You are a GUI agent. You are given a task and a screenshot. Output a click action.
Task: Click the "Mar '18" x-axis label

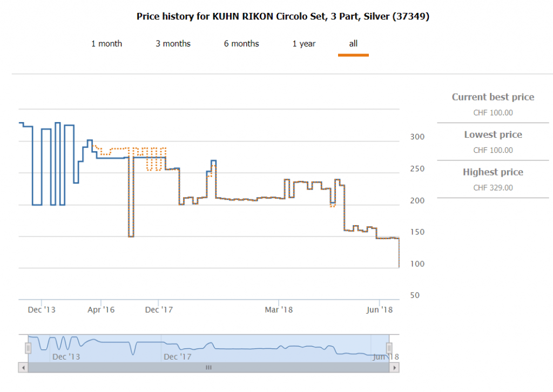click(x=279, y=310)
